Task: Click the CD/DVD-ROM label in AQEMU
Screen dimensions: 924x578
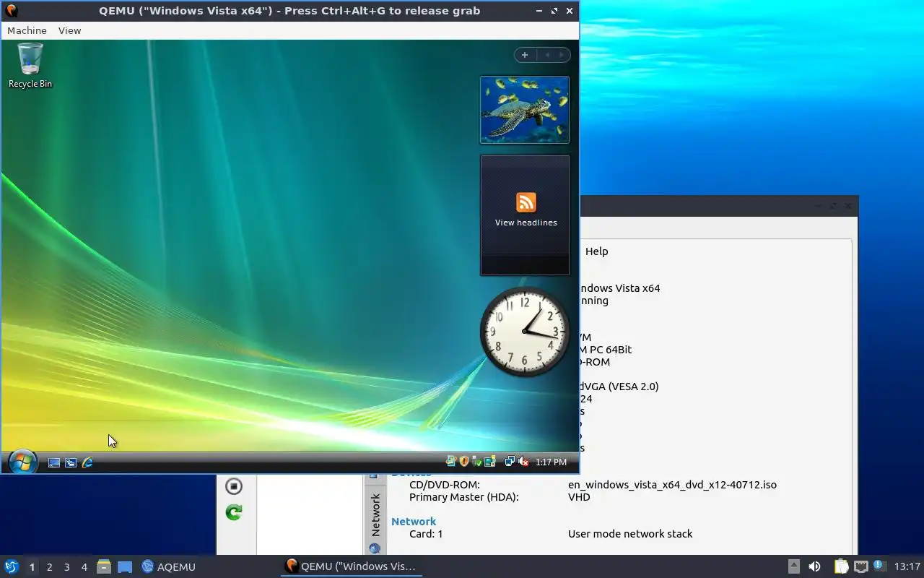Action: coord(444,485)
